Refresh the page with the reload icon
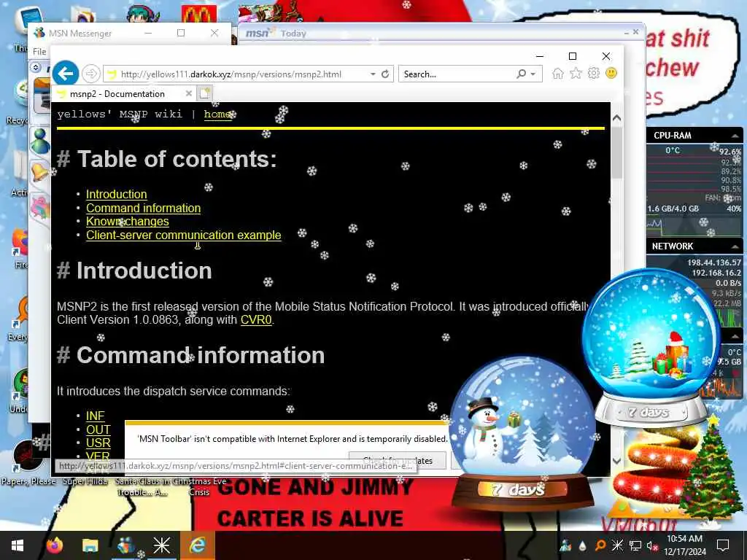 tap(385, 74)
